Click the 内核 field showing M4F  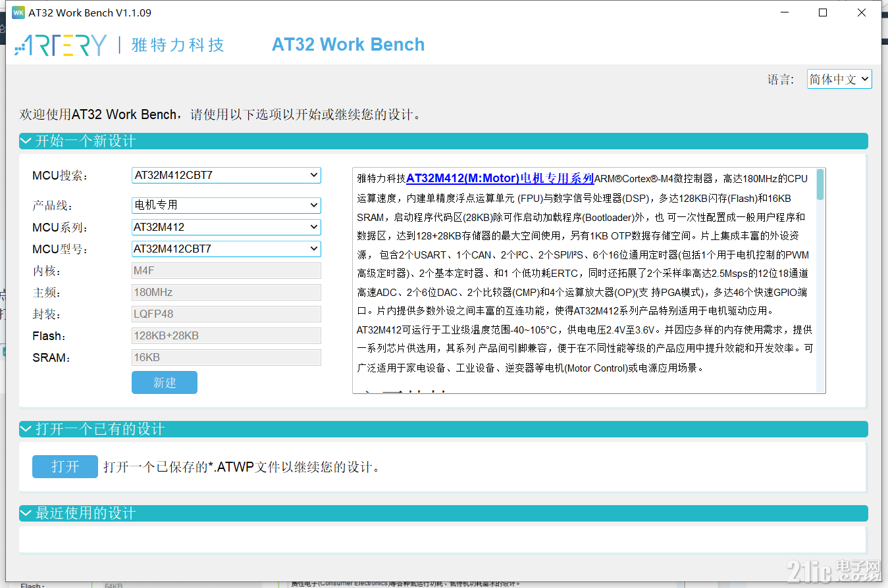pos(226,270)
